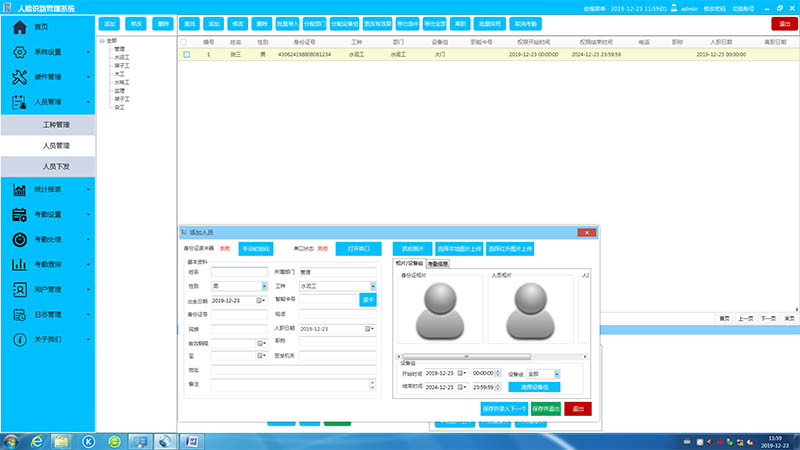Click the 选择本地图片上传 button
Screen dimensions: 800x450
pos(459,249)
